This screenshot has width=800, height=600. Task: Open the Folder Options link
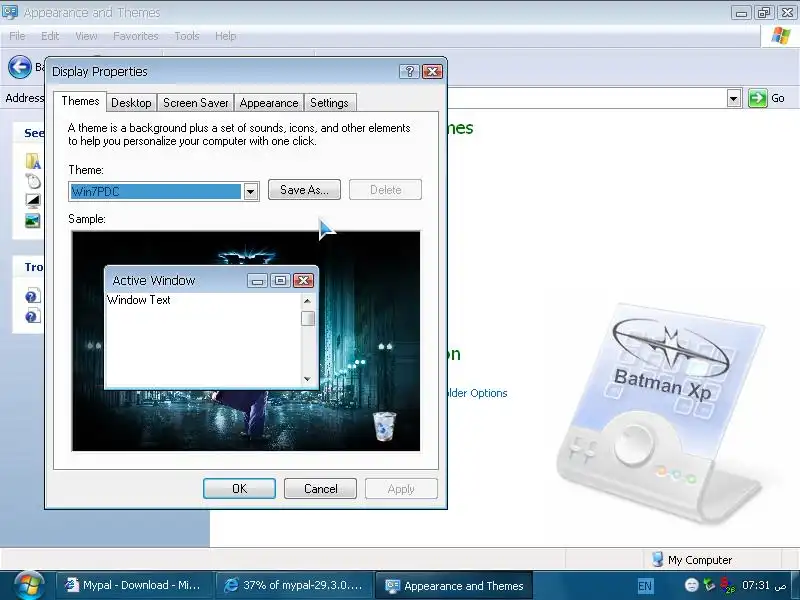tap(478, 393)
